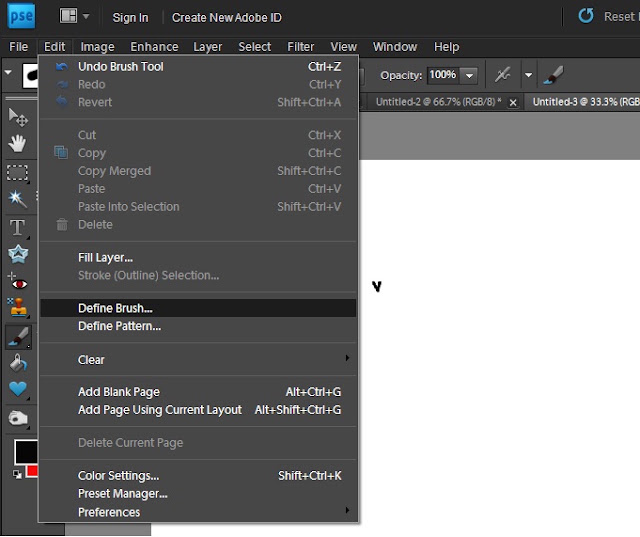The image size is (640, 537).
Task: Click the Brush tool options bar icon
Action: pyautogui.click(x=553, y=75)
